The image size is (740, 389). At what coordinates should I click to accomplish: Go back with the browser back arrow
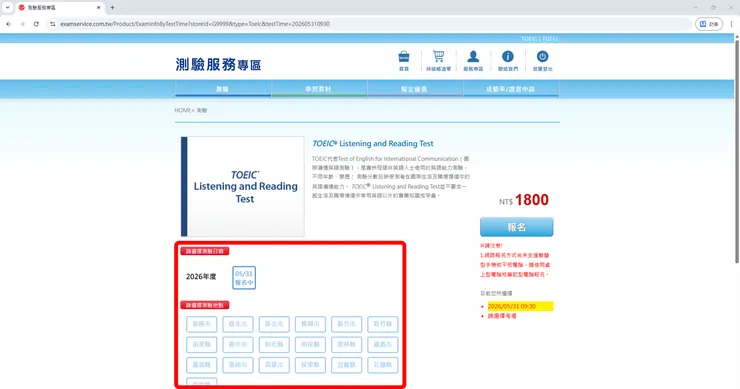(x=8, y=24)
